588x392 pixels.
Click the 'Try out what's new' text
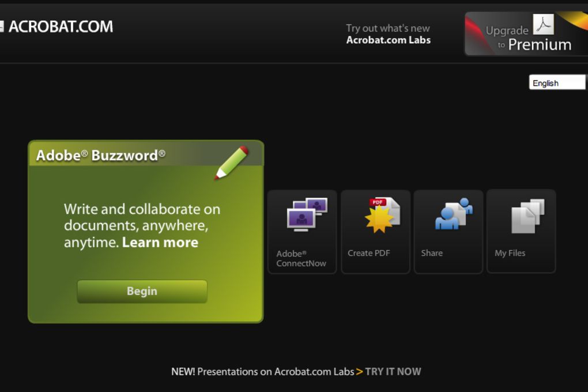pyautogui.click(x=388, y=28)
